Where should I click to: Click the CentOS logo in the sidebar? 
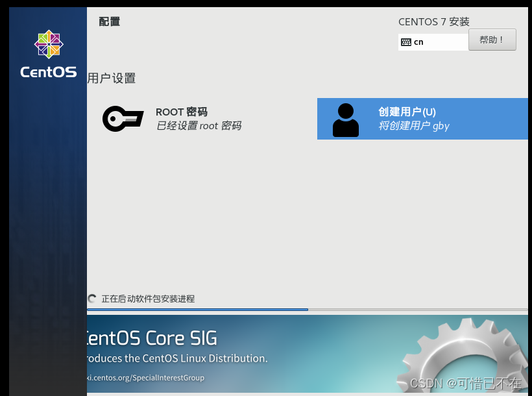48,45
